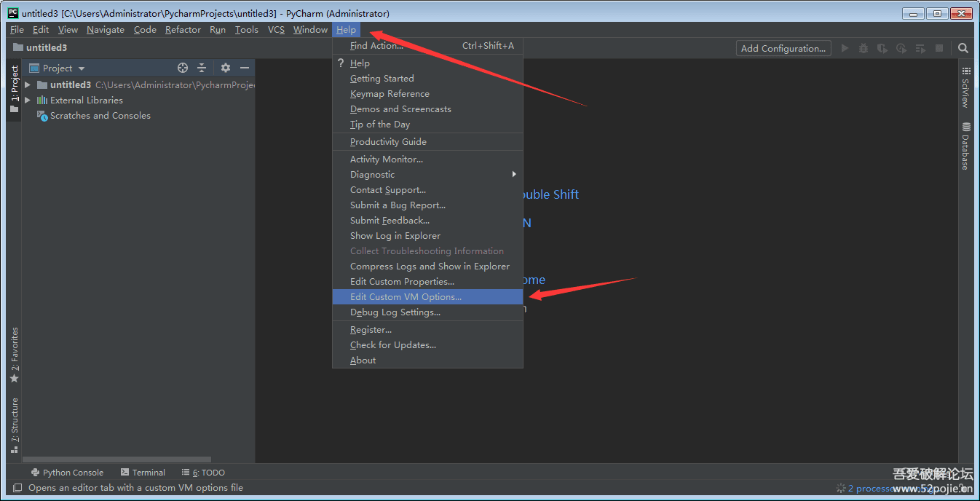Screen dimensions: 980x501
Task: Click the Run (play) icon in toolbar
Action: click(845, 48)
